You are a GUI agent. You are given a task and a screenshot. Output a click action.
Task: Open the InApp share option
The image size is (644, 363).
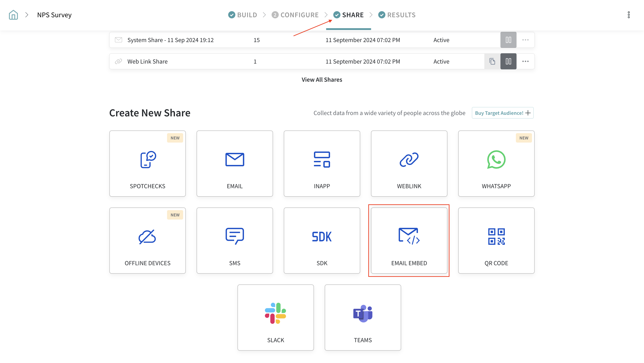tap(322, 163)
